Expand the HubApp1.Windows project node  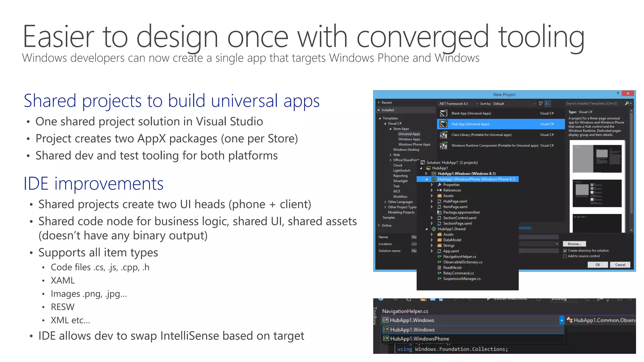[x=426, y=174]
